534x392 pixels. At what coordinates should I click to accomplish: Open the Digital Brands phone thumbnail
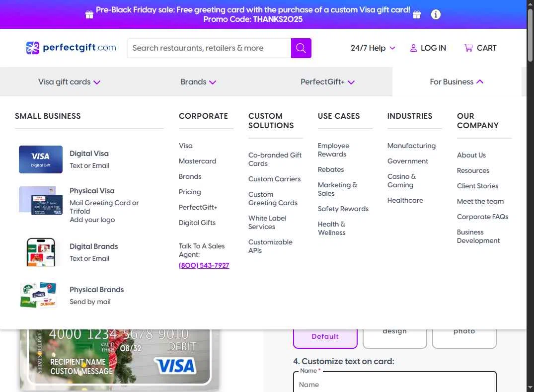click(x=41, y=252)
